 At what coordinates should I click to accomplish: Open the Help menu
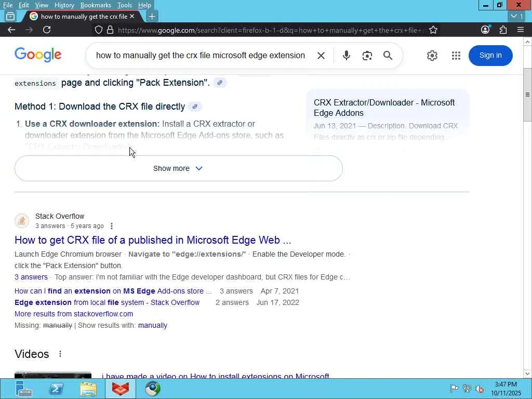tap(144, 5)
